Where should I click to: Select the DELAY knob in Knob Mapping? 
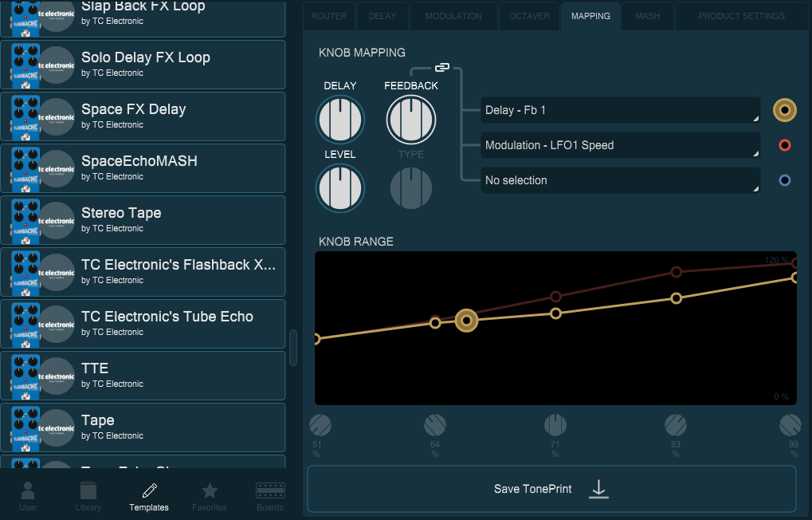click(340, 120)
